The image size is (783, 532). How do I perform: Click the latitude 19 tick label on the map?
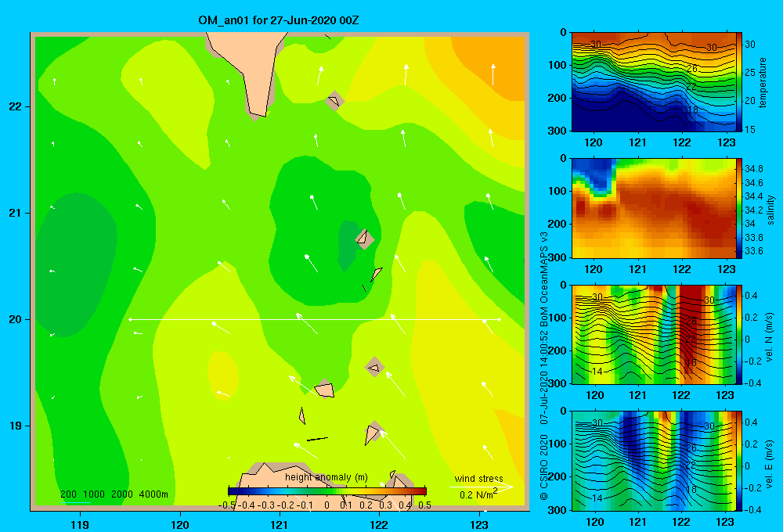16,426
